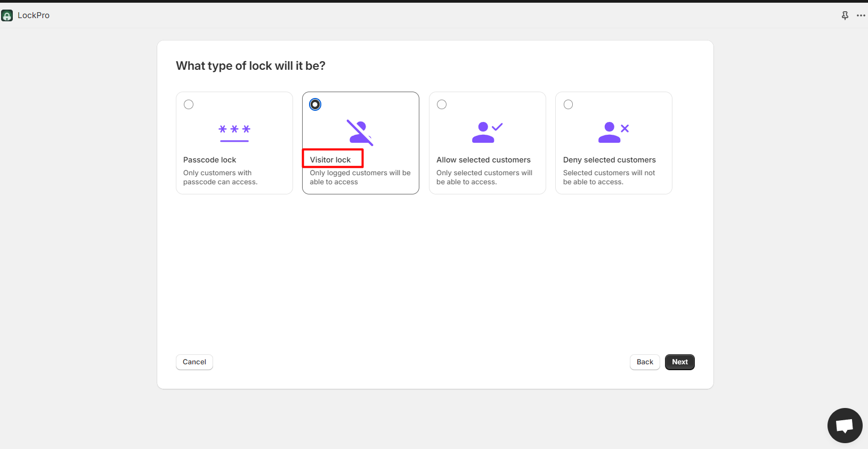Cancel the lock creation
Screen dimensions: 868x449
pos(194,362)
